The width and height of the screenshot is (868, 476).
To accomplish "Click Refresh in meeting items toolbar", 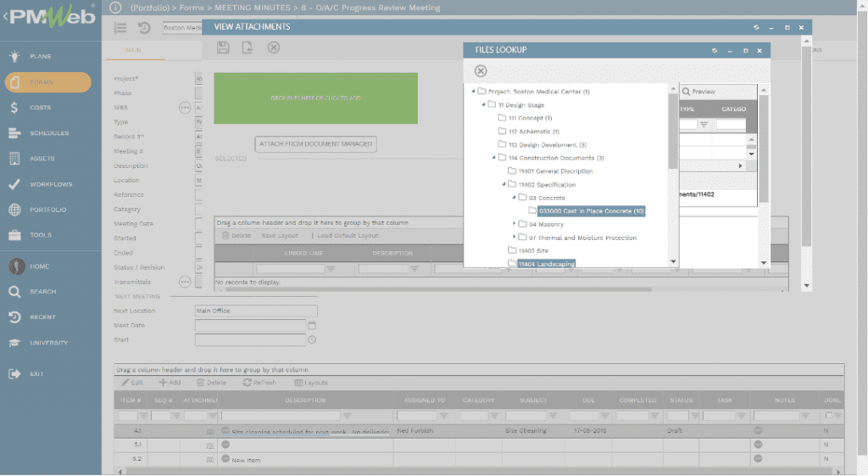I will pyautogui.click(x=259, y=383).
